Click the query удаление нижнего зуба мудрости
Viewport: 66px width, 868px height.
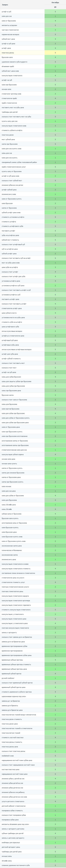15,62
